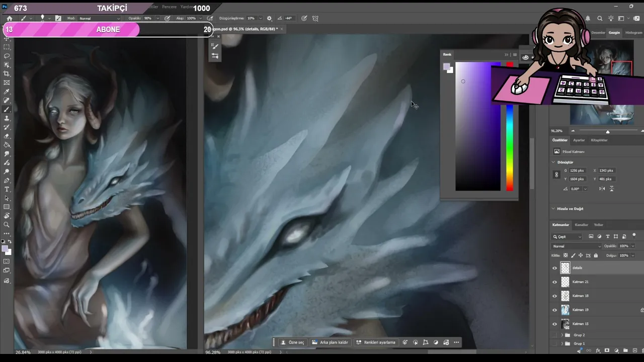Select the Lasso tool
Viewport: 644px width, 362px height.
point(7,56)
